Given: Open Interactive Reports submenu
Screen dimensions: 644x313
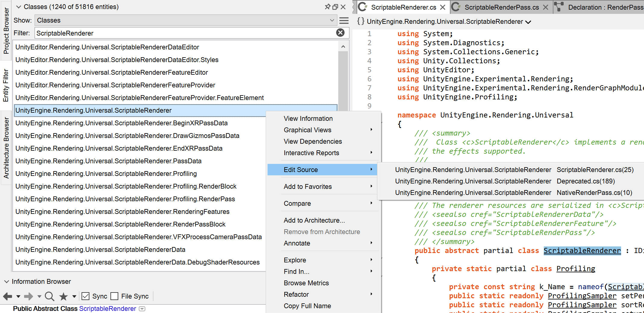Looking at the screenshot, I should point(323,153).
